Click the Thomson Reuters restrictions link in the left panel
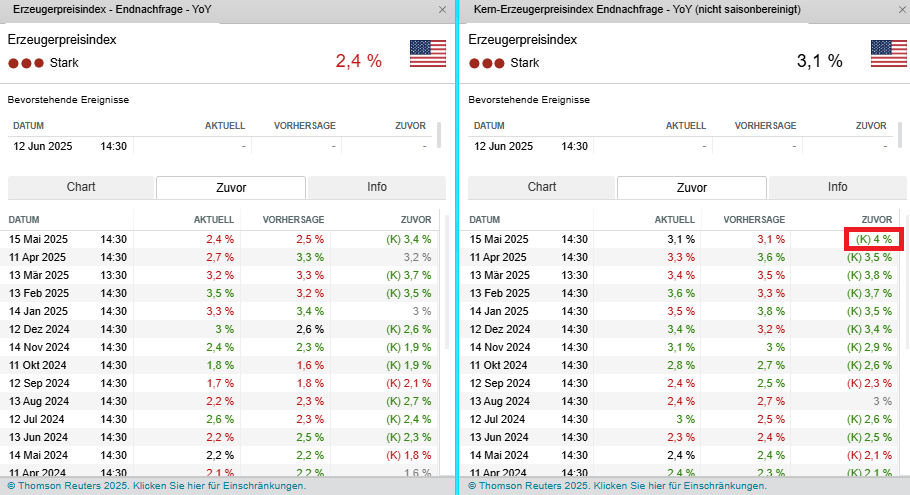 (x=156, y=486)
